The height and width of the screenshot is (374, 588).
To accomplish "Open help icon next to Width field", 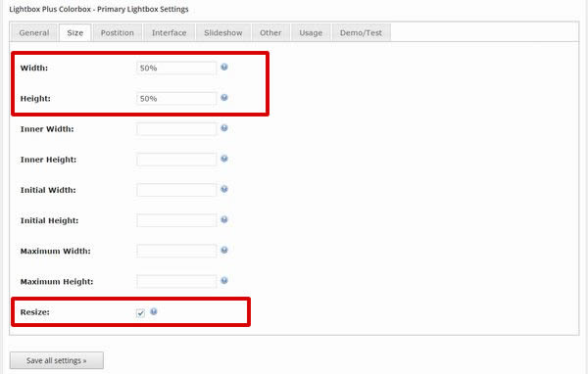I will [224, 68].
